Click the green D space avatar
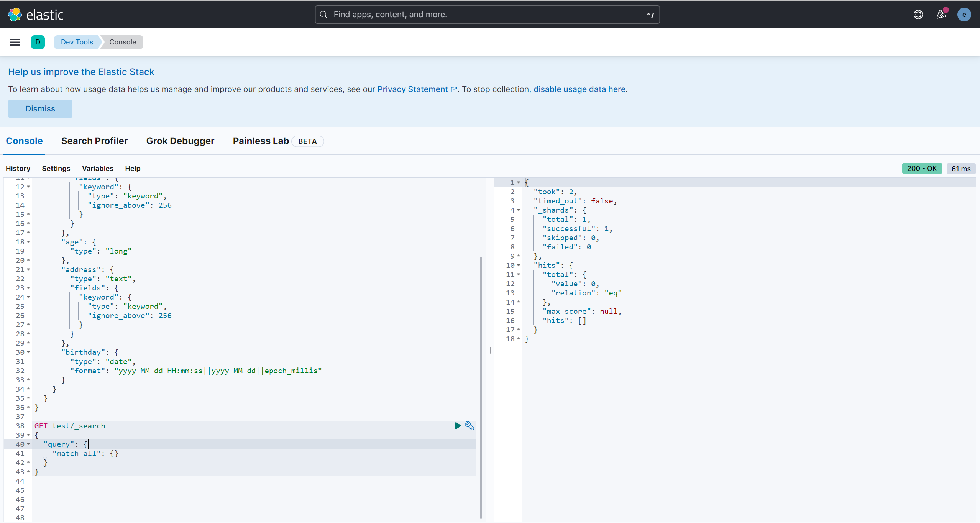Screen dimensions: 980x523 coord(38,42)
